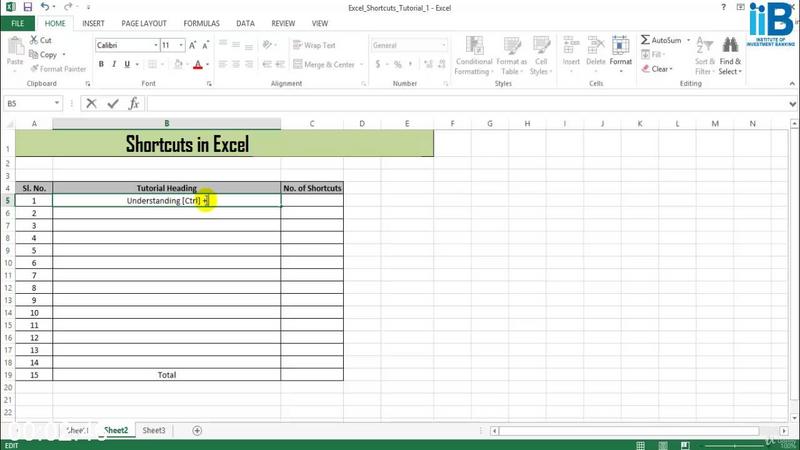Viewport: 800px width, 450px height.
Task: Click AutoSum sigma button
Action: tap(661, 40)
